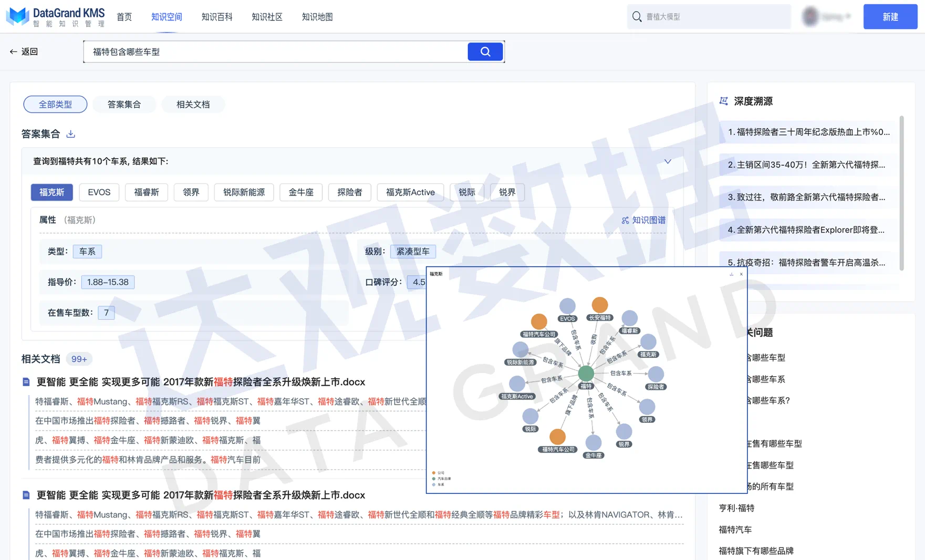Open the 知识地图 nav tab
The image size is (925, 560).
317,17
